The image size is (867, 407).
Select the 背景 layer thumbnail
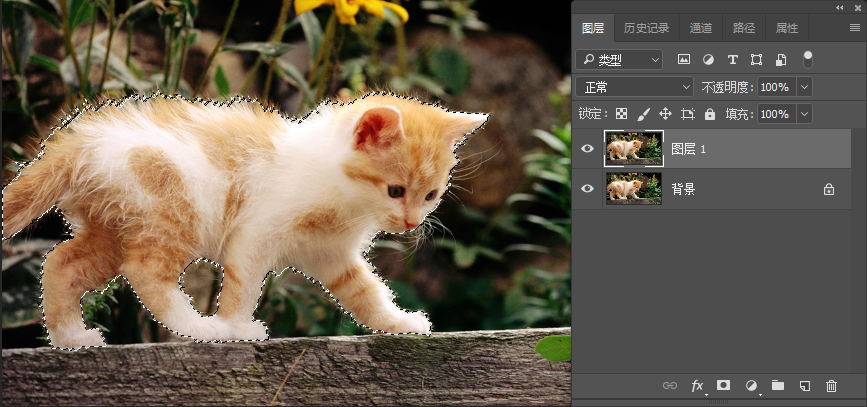[634, 188]
